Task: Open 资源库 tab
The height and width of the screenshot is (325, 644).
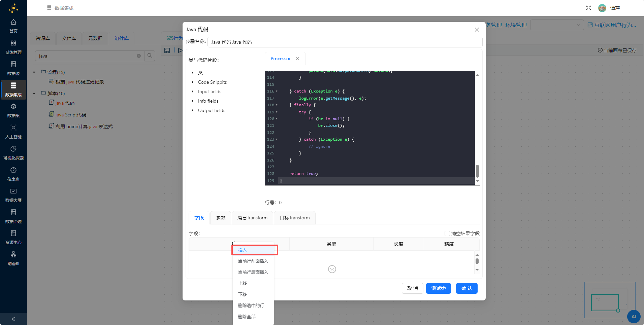Action: pyautogui.click(x=43, y=38)
